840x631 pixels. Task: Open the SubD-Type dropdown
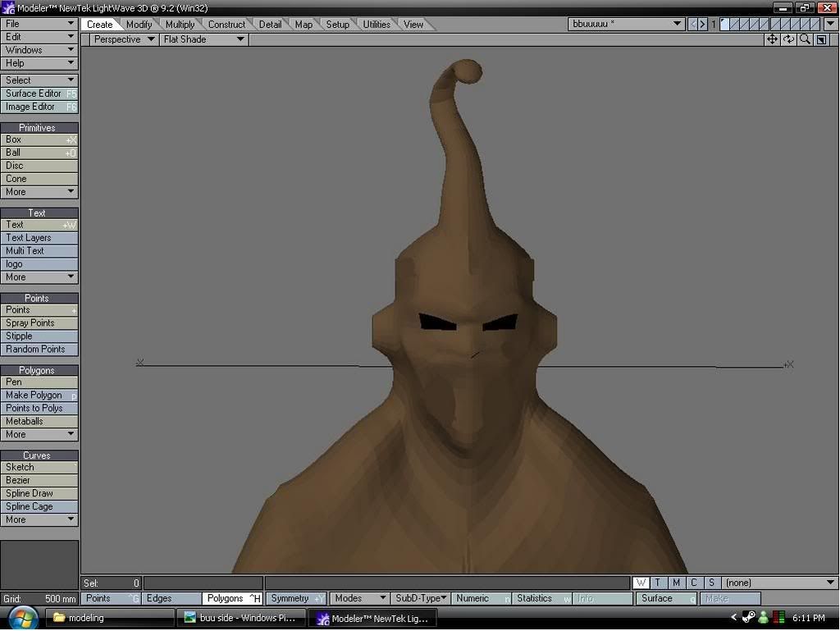[420, 598]
